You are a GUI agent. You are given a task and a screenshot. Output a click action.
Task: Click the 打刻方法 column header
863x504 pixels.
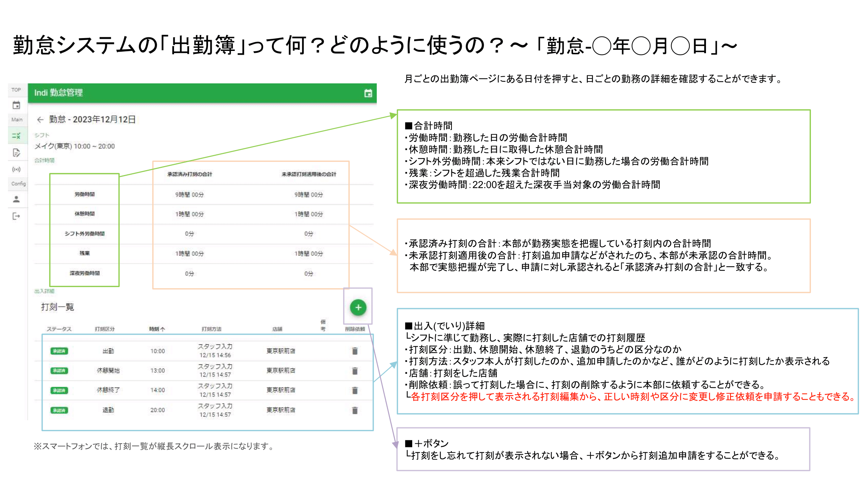coord(211,329)
